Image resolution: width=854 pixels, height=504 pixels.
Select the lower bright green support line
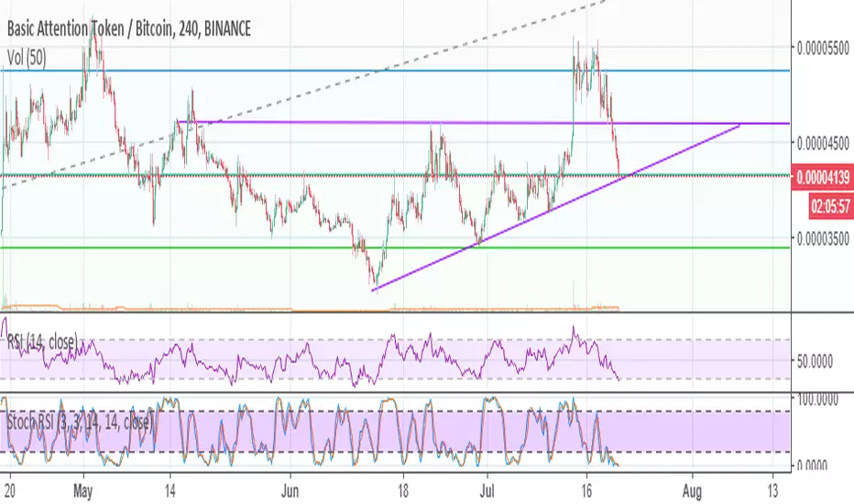pyautogui.click(x=395, y=247)
